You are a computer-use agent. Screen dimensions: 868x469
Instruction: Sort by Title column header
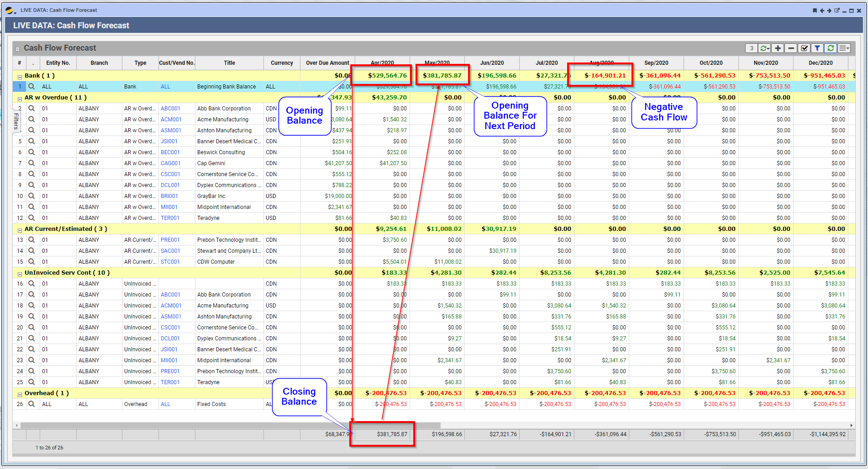pyautogui.click(x=229, y=63)
